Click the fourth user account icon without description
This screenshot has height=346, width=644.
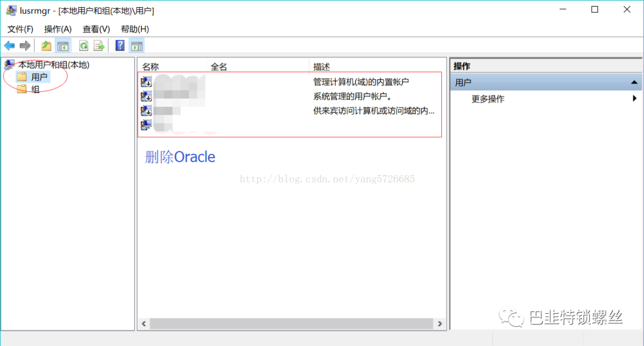point(146,125)
